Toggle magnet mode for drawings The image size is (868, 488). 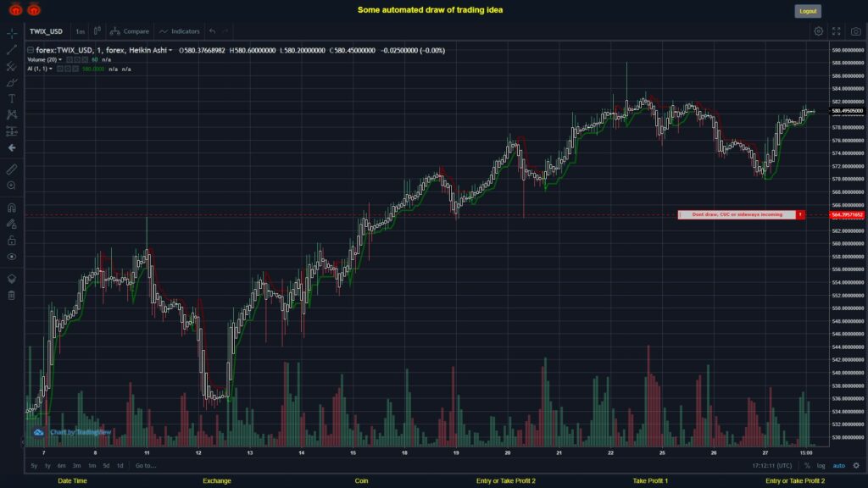pos(12,208)
